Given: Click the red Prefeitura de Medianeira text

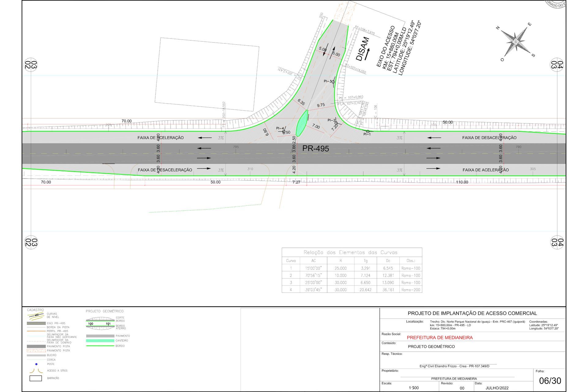Looking at the screenshot, I should pyautogui.click(x=439, y=337).
